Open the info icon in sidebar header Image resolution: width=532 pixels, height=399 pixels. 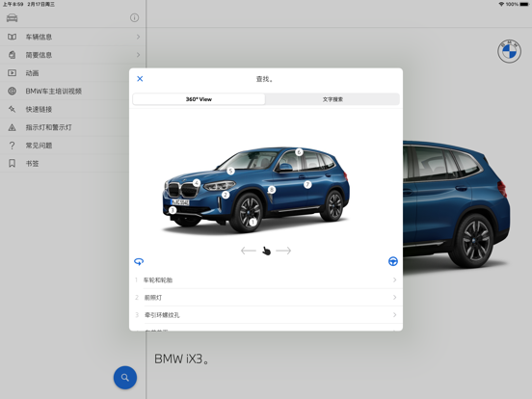[134, 17]
